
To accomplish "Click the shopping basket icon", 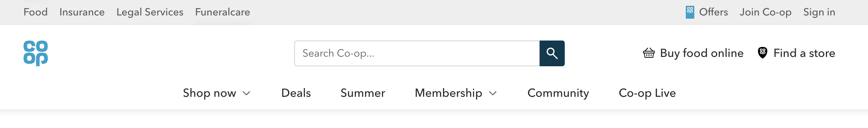I will 649,53.
